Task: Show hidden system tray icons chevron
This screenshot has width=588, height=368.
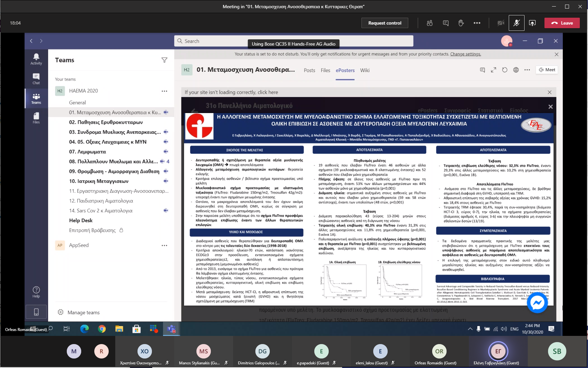Action: point(470,329)
